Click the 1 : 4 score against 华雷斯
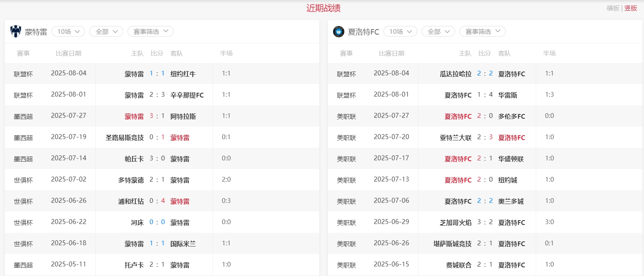644x276 pixels. (x=485, y=95)
